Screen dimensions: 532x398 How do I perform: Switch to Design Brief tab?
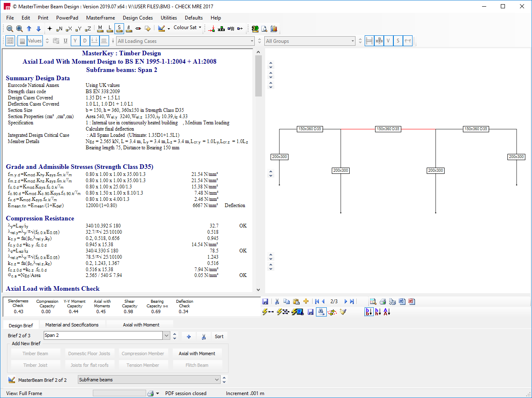click(21, 325)
